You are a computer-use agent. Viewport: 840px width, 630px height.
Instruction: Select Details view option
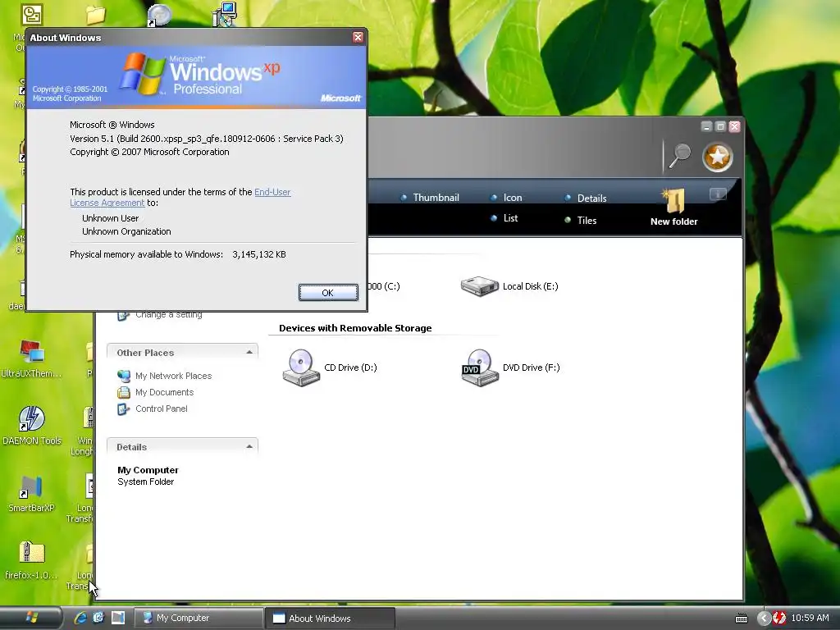586,199
